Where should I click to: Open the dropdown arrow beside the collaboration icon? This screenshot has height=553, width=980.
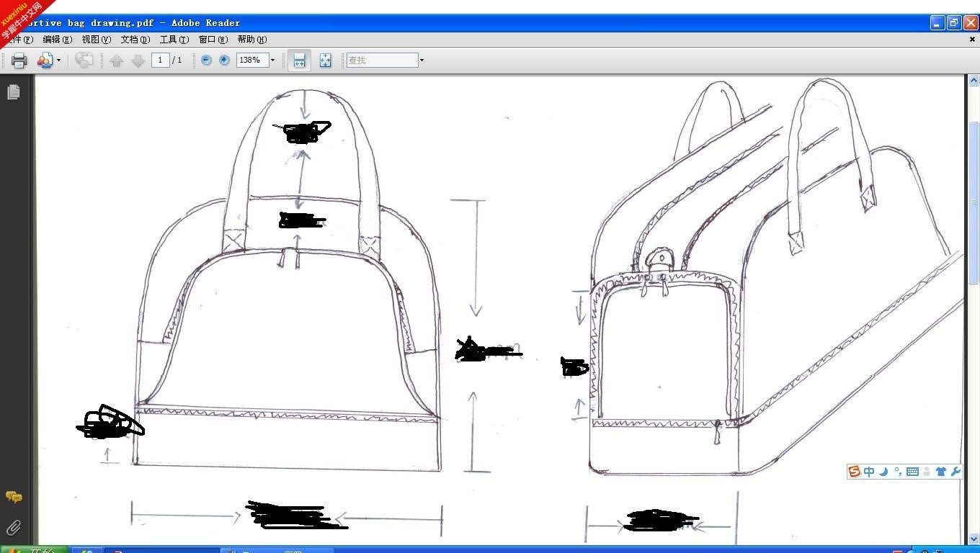[58, 60]
